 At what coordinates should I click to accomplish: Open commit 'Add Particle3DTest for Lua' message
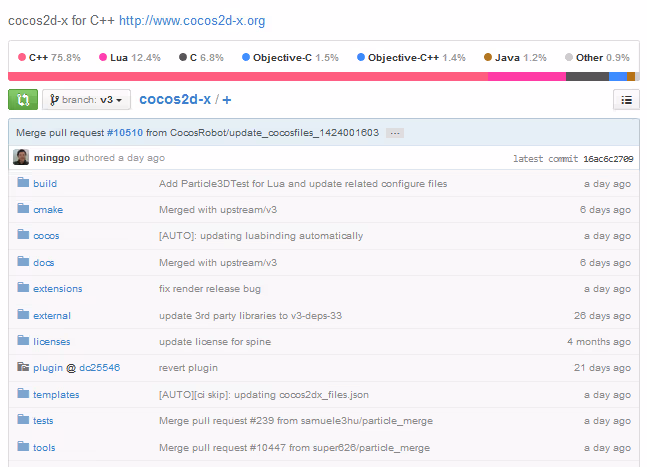point(303,184)
